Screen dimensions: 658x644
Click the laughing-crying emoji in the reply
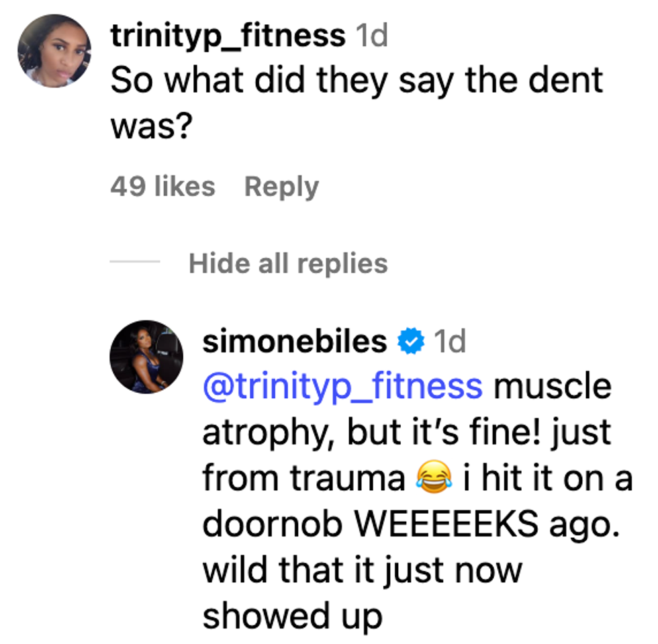433,478
